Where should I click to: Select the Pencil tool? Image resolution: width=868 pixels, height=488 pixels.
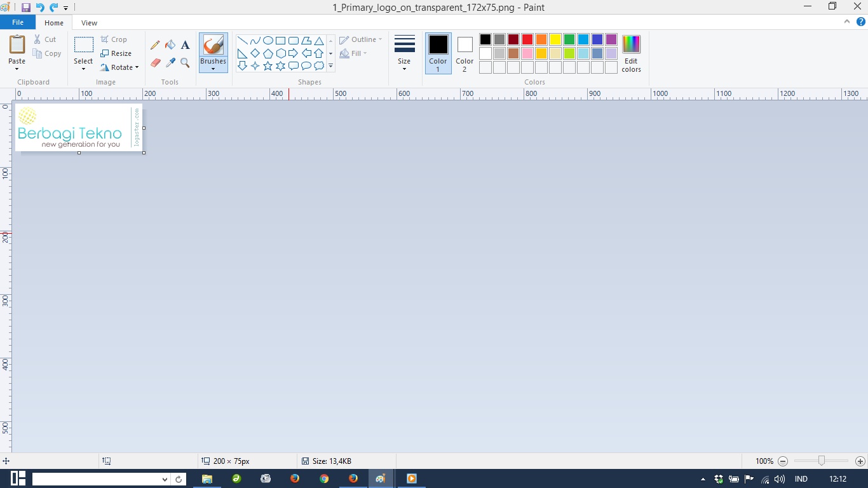(x=155, y=45)
